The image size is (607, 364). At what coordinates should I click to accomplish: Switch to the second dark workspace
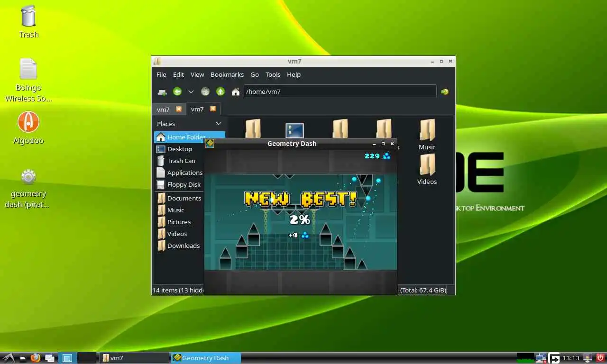[x=87, y=358]
